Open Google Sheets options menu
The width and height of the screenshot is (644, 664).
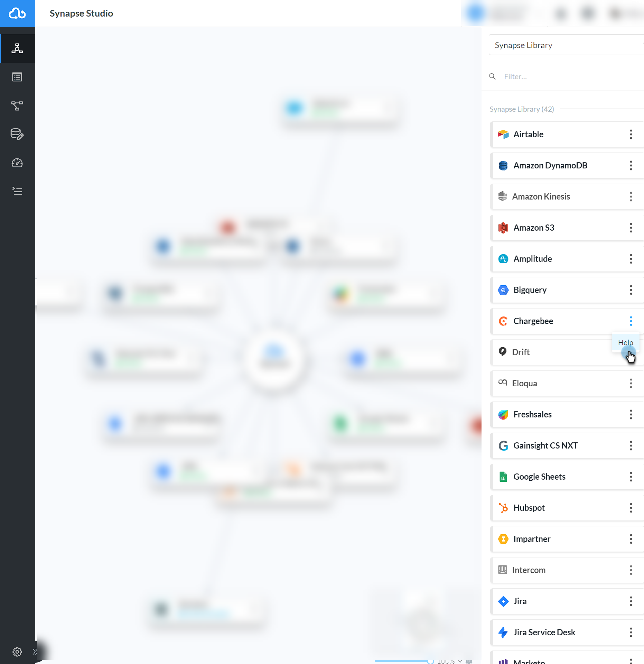[631, 477]
